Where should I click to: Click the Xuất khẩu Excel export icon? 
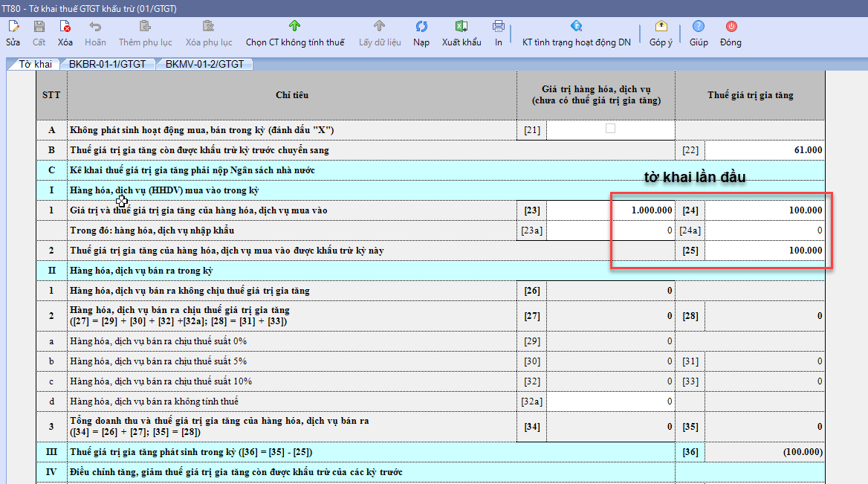point(461,27)
